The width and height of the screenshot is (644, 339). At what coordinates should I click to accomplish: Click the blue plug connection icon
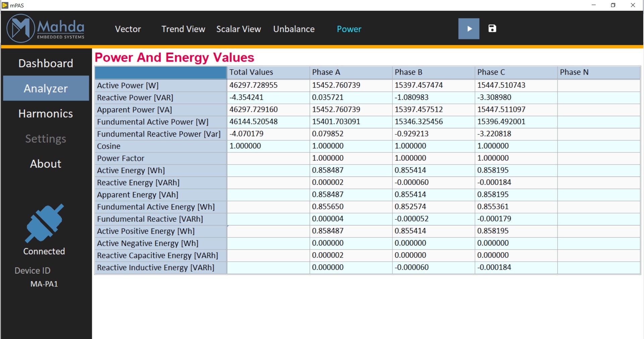pyautogui.click(x=44, y=223)
